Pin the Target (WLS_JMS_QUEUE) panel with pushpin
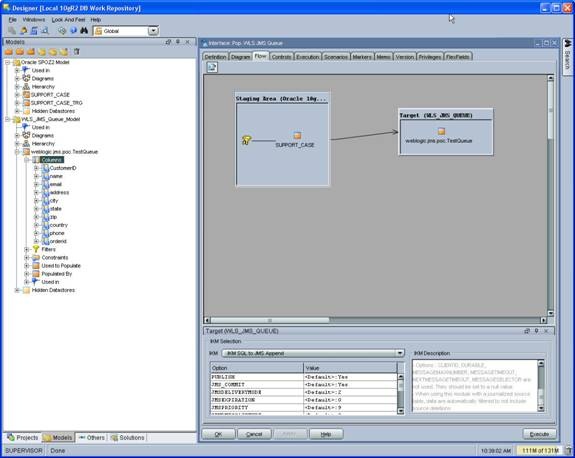Image resolution: width=575 pixels, height=458 pixels. 536,331
